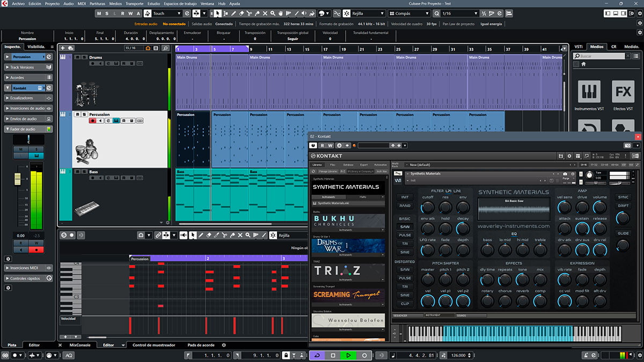The image size is (644, 362).
Task: Select the Erase tool in main toolbar
Action: click(x=241, y=13)
